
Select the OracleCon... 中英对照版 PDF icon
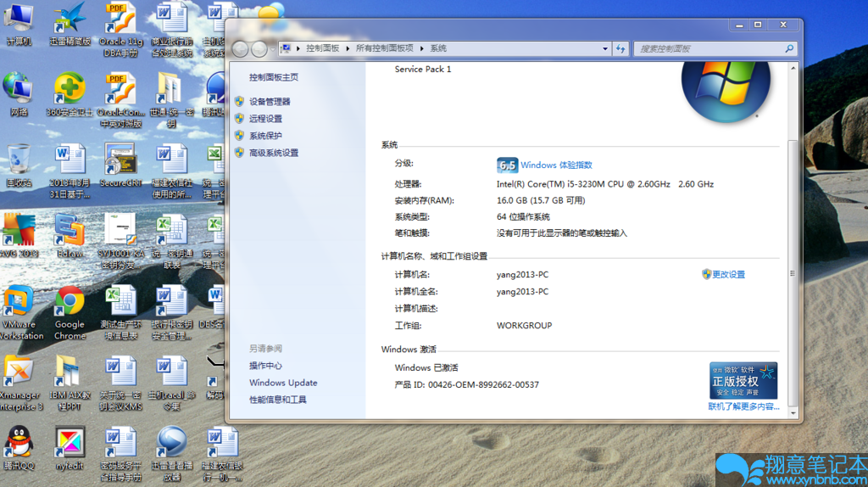tap(120, 100)
